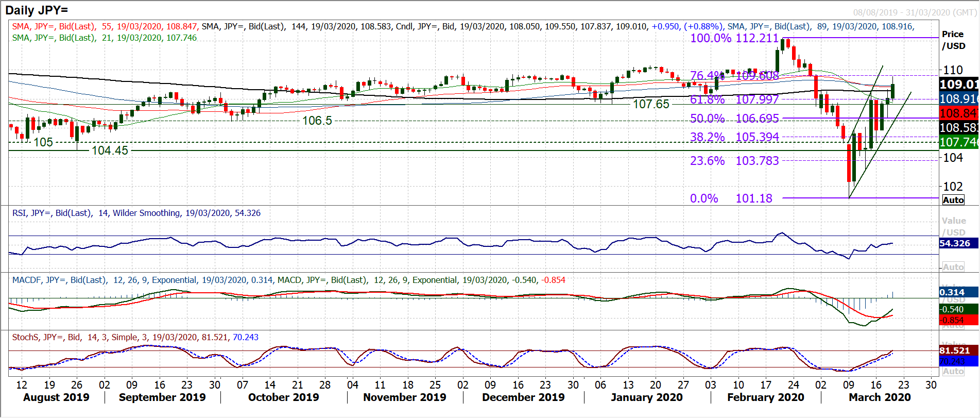Click price axis label 104
980x418 pixels.
click(953, 158)
